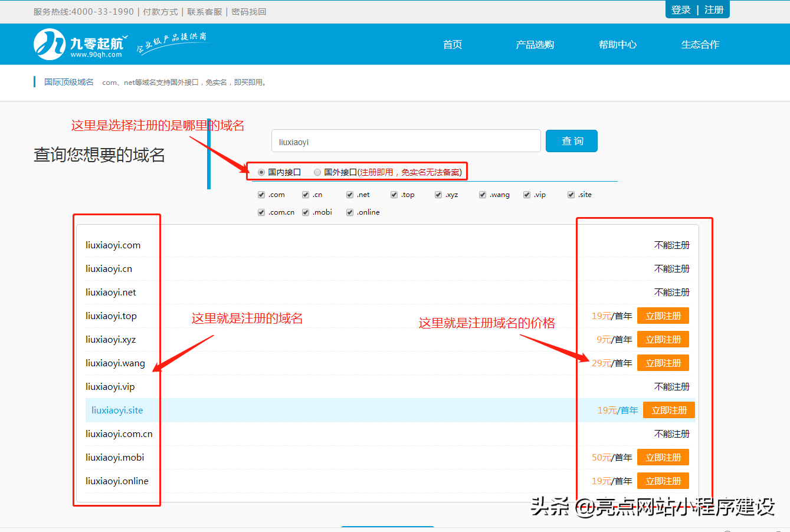This screenshot has height=532, width=790.
Task: Click the 付款方式 link in the top bar
Action: tap(160, 11)
